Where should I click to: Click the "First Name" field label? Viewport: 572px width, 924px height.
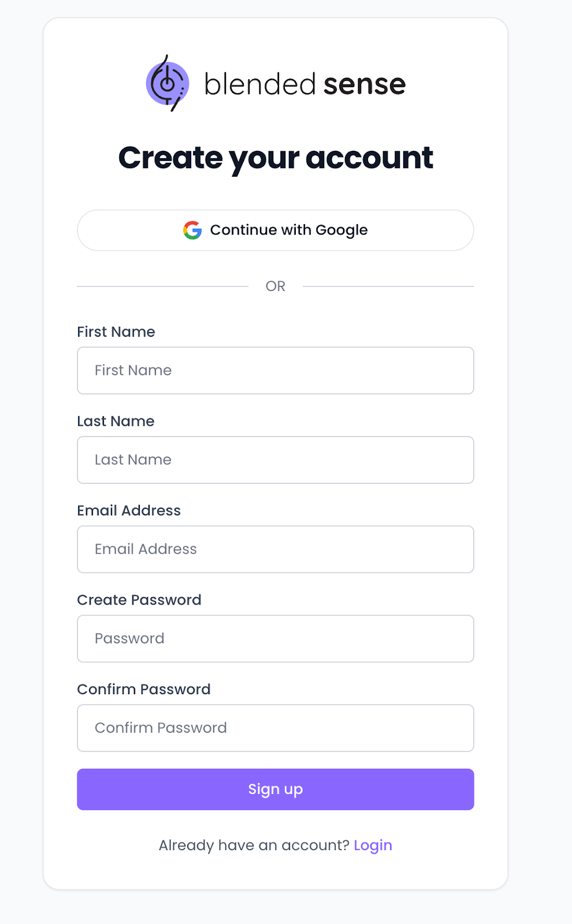point(116,332)
